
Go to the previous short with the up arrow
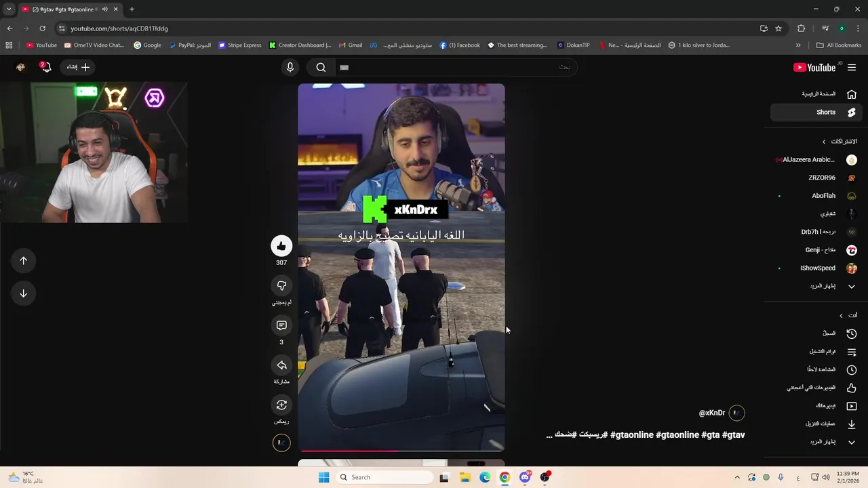[23, 261]
